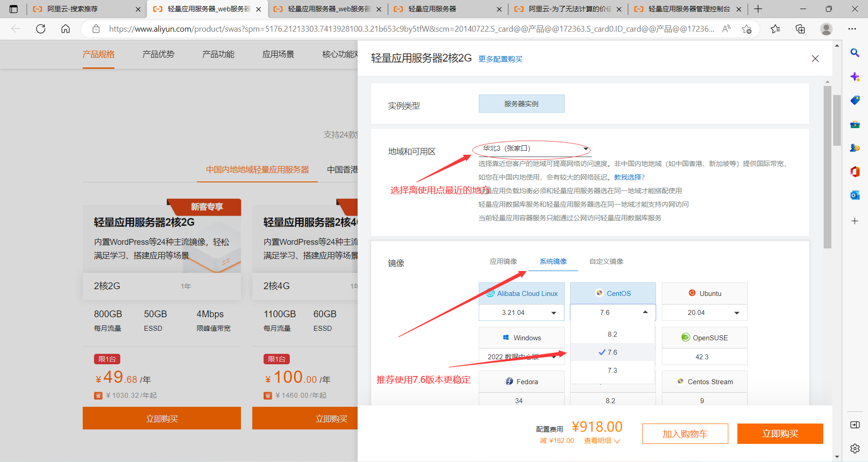
Task: Select Windows system image
Action: (x=522, y=338)
